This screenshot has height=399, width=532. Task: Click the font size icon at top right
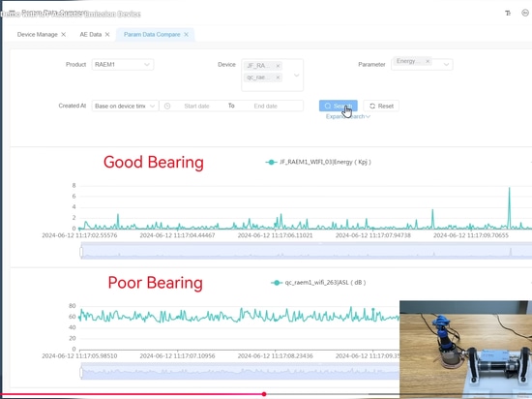coord(508,14)
